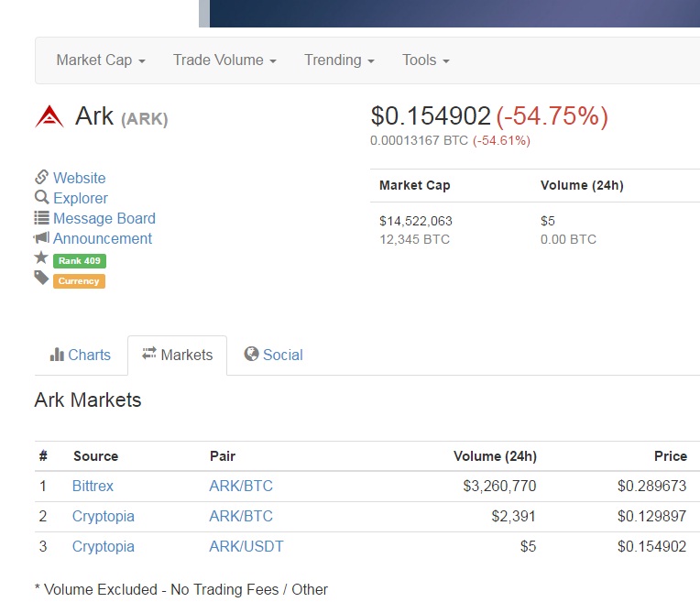The width and height of the screenshot is (700, 613).
Task: Switch to the Charts tab
Action: 81,355
